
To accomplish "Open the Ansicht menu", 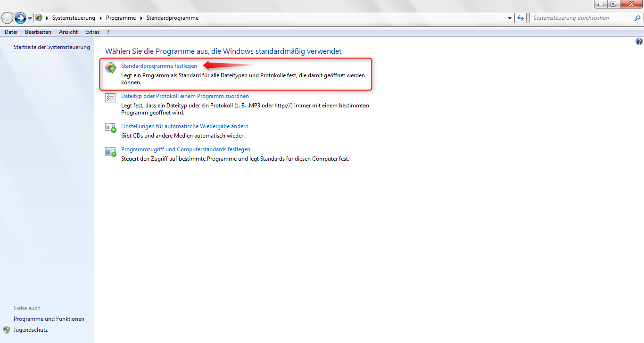I will [68, 32].
